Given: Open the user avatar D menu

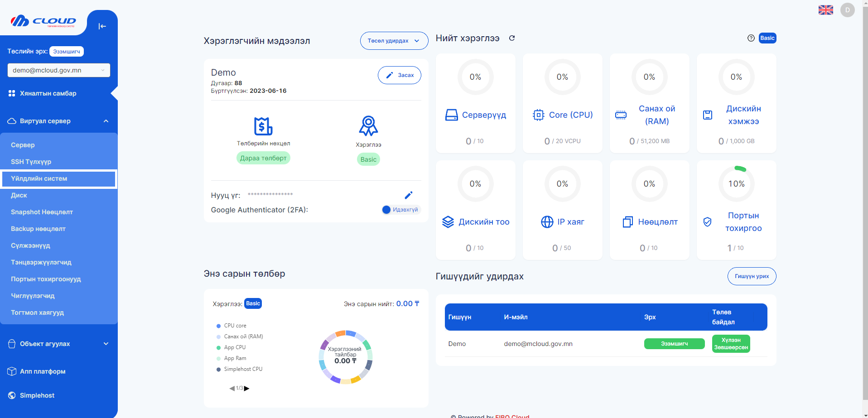Looking at the screenshot, I should coord(847,10).
